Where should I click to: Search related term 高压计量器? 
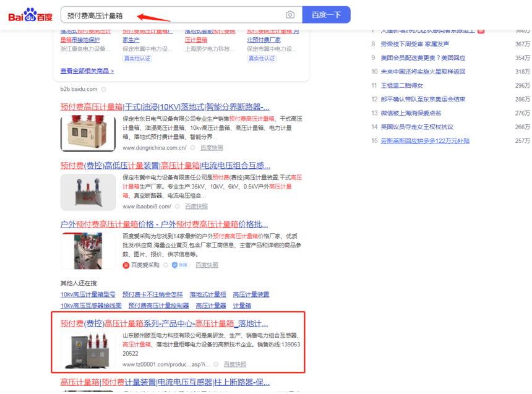pos(211,306)
